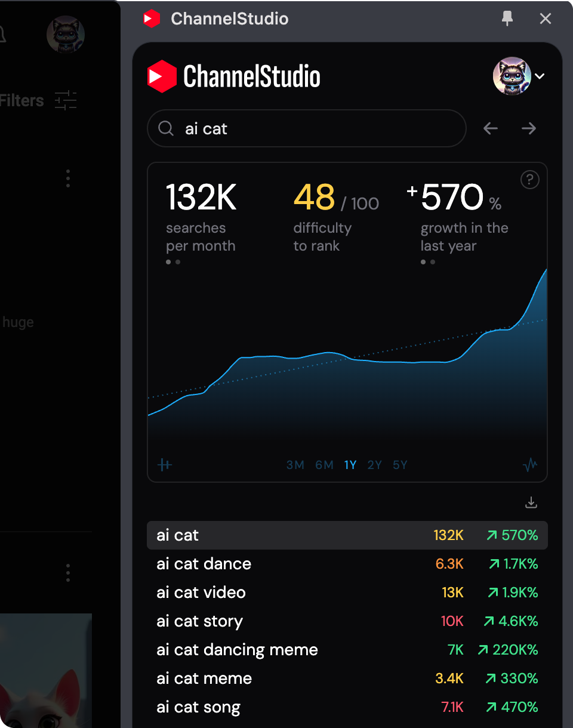573x728 pixels.
Task: Select the 2Y time range
Action: 374,465
